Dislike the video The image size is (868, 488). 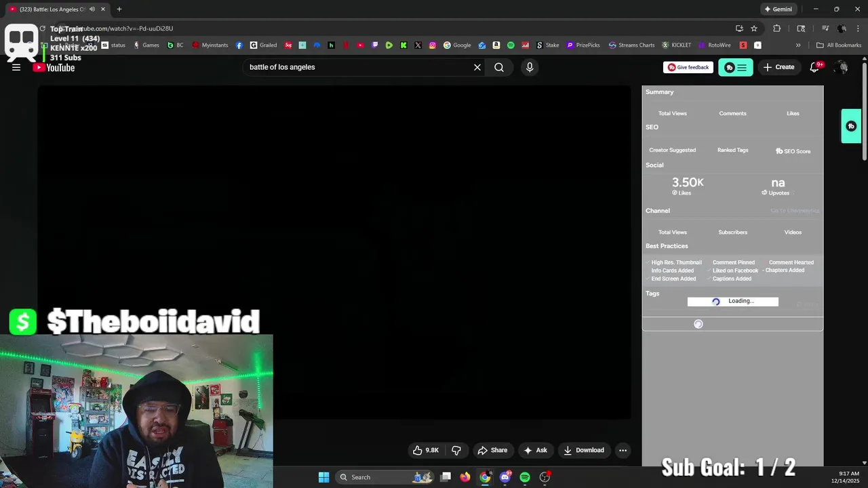456,450
